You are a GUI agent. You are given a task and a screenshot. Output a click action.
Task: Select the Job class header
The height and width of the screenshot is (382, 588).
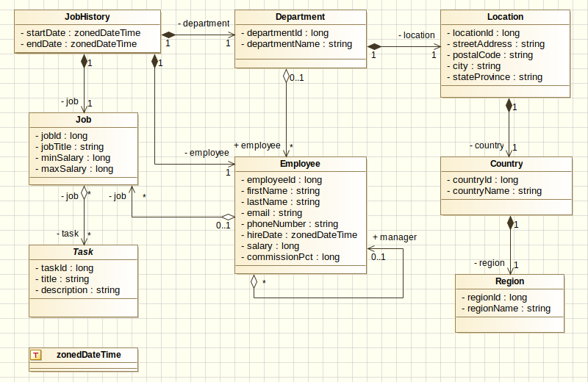tap(83, 120)
